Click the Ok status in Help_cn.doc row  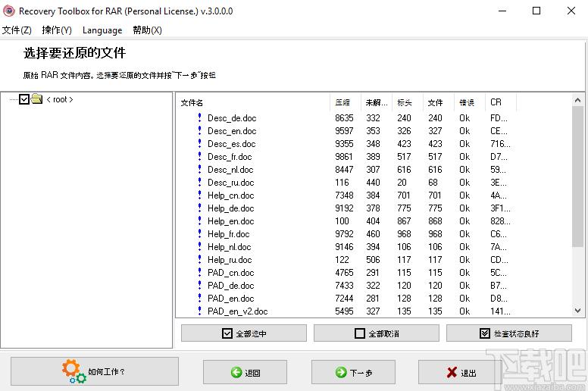[464, 195]
